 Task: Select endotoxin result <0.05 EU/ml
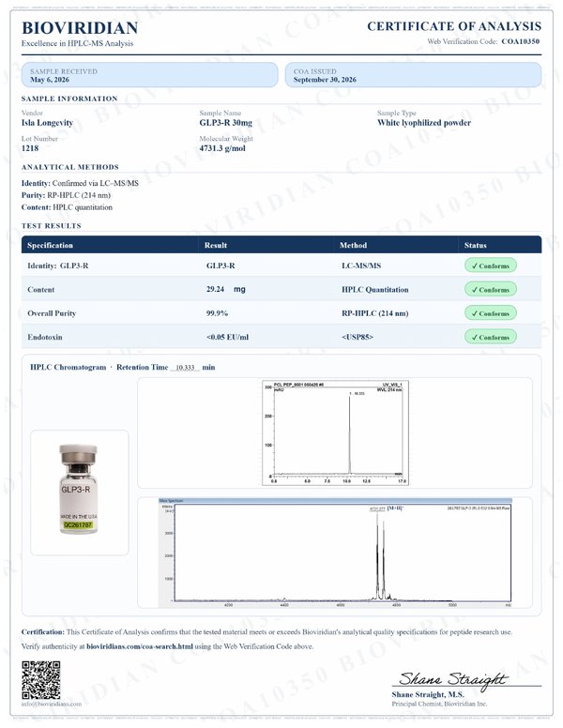coord(227,337)
